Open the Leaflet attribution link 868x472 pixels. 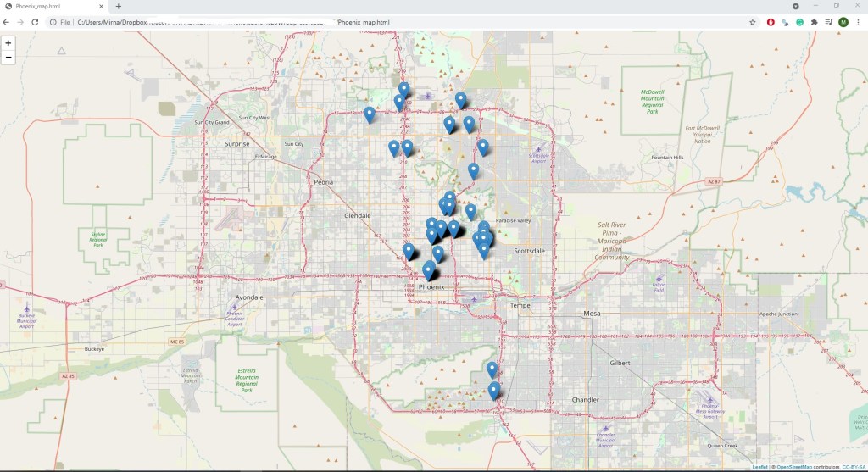[759, 467]
